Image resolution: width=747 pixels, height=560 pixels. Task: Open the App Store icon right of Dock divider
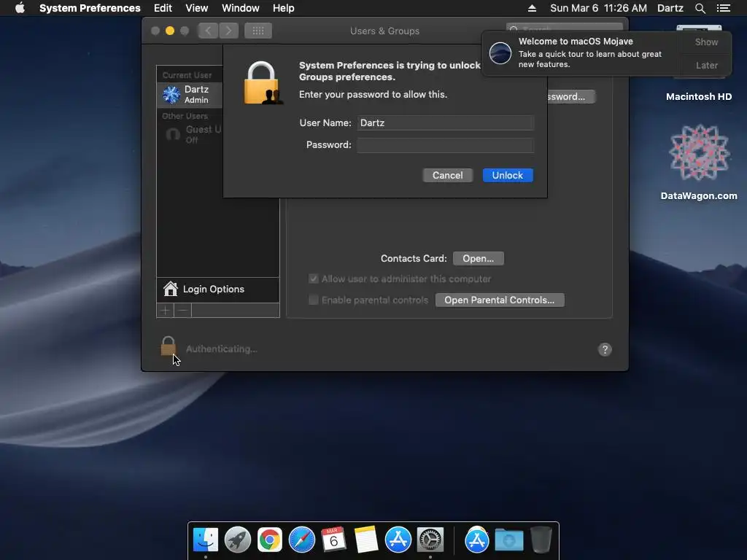click(477, 540)
